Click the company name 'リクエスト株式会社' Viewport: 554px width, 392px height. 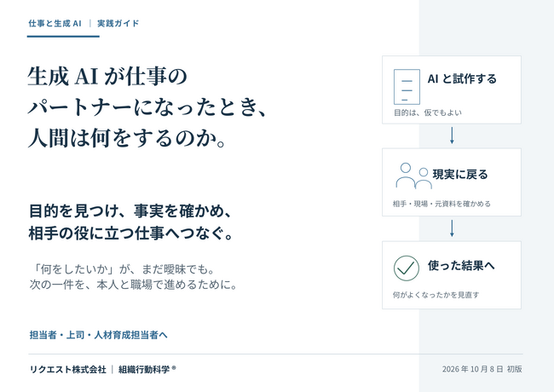(68, 369)
